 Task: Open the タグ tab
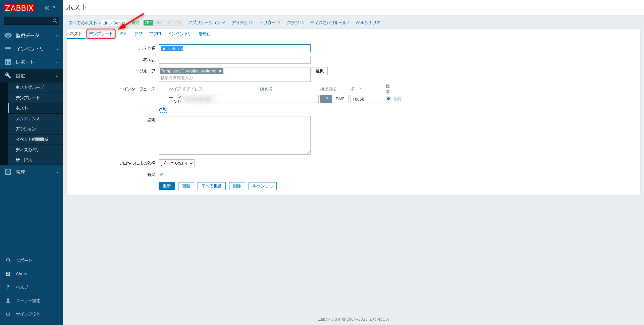(138, 34)
